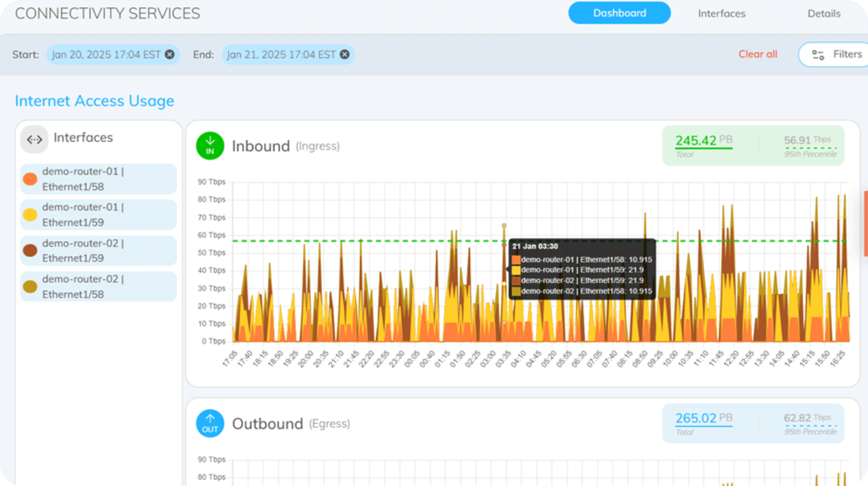This screenshot has width=868, height=486.
Task: Remove the End date filter chip
Action: click(x=344, y=55)
